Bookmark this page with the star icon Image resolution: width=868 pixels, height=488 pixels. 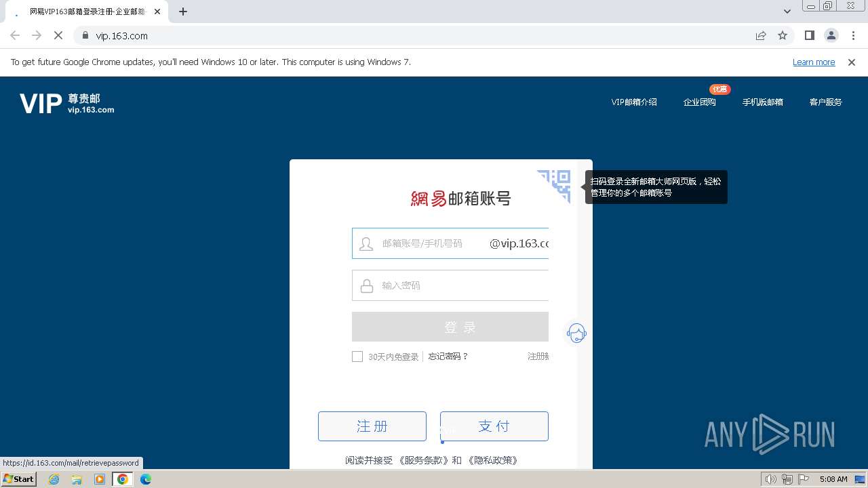[x=783, y=35]
